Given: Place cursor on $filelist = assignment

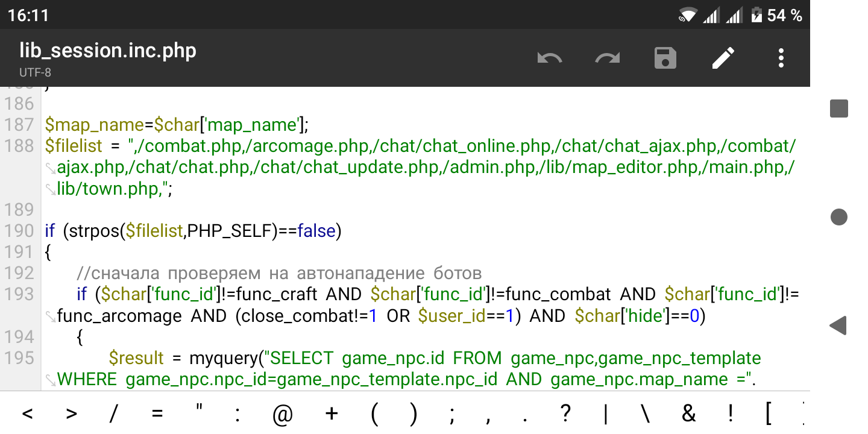Looking at the screenshot, I should click(84, 146).
